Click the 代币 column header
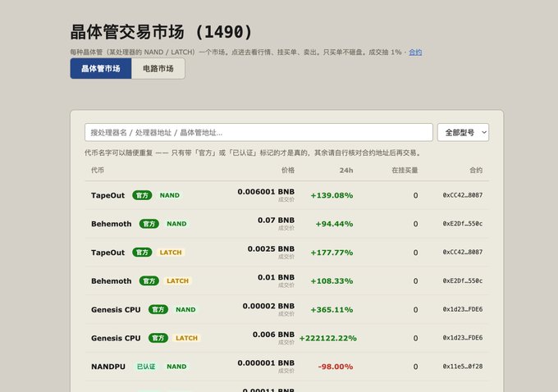 tap(98, 170)
